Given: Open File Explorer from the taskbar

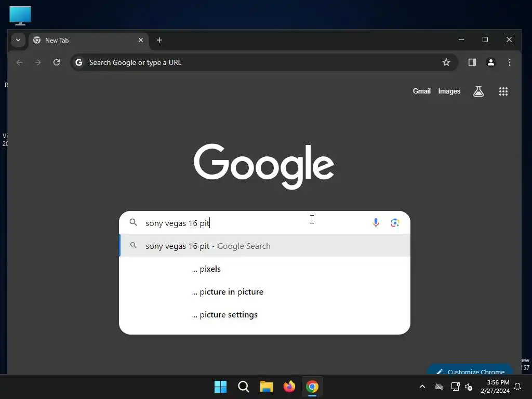Looking at the screenshot, I should (x=267, y=387).
